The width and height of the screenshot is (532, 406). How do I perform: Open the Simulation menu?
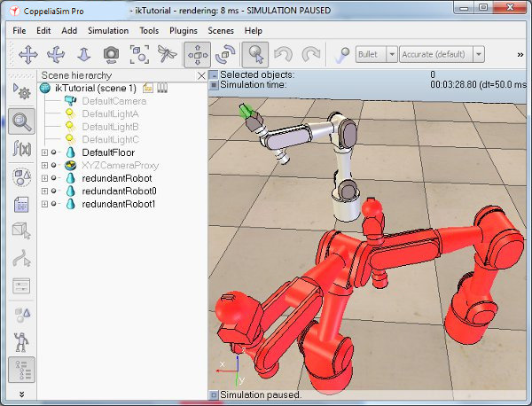click(x=108, y=30)
